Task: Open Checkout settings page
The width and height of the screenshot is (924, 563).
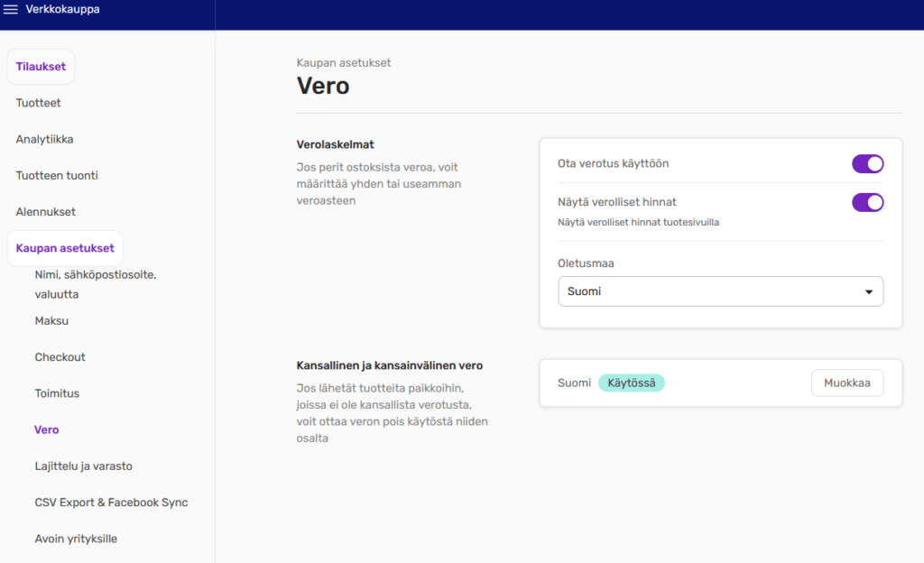Action: tap(60, 357)
